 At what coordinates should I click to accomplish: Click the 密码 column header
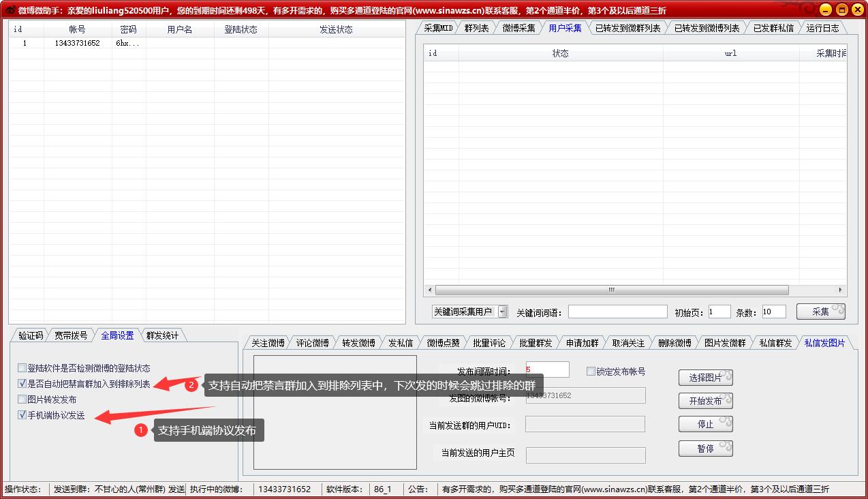(128, 29)
